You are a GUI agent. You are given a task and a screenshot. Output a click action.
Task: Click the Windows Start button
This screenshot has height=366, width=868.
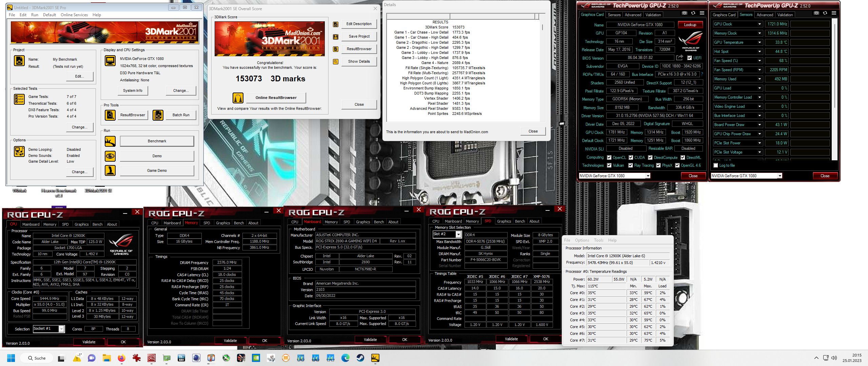click(11, 358)
